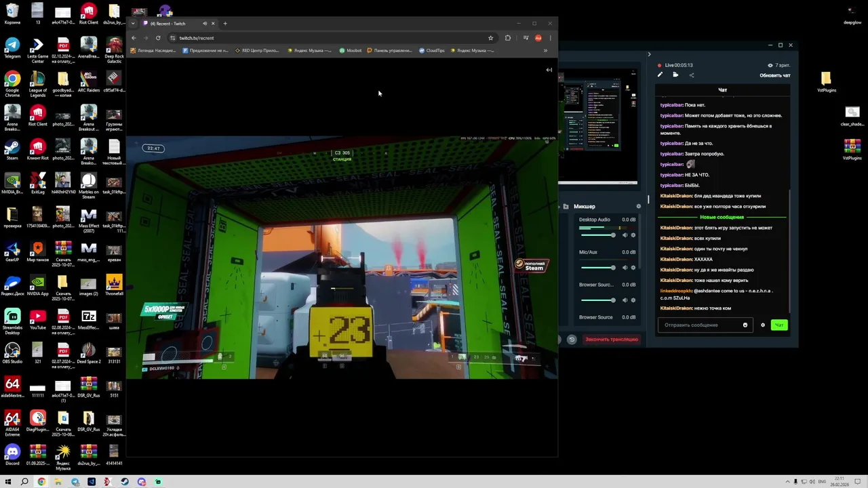
Task: Click Обновить чат button
Action: pyautogui.click(x=775, y=75)
